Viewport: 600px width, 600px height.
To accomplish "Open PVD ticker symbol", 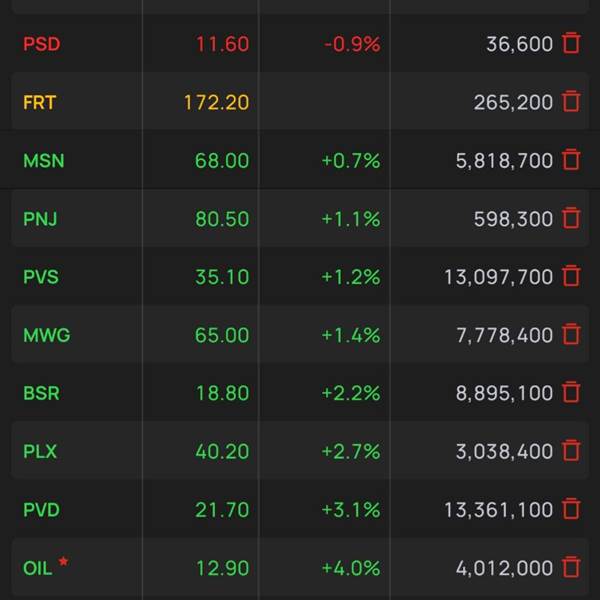I will pos(42,510).
